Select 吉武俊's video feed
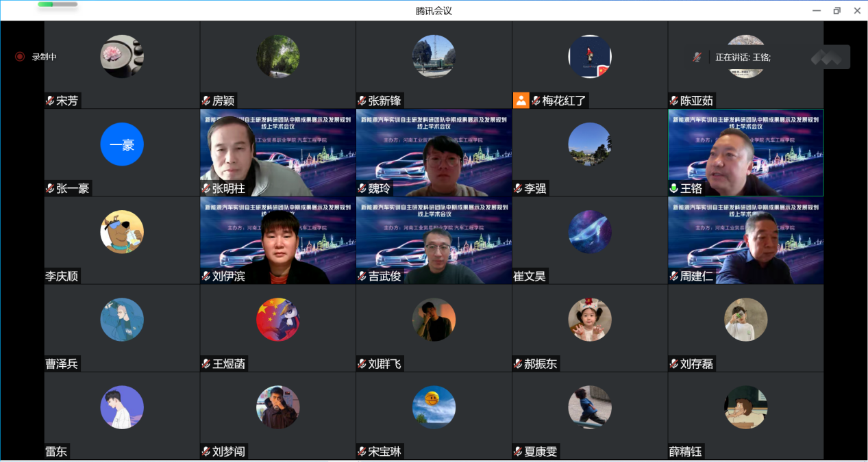 pyautogui.click(x=434, y=240)
